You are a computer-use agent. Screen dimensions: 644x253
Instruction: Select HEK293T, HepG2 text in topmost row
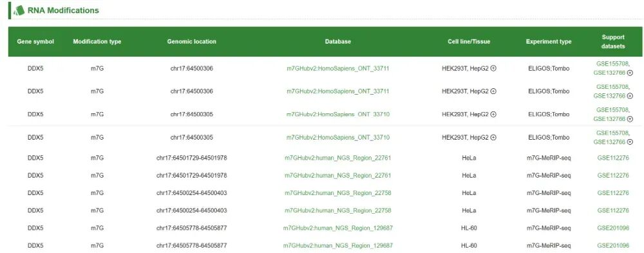[x=465, y=69]
